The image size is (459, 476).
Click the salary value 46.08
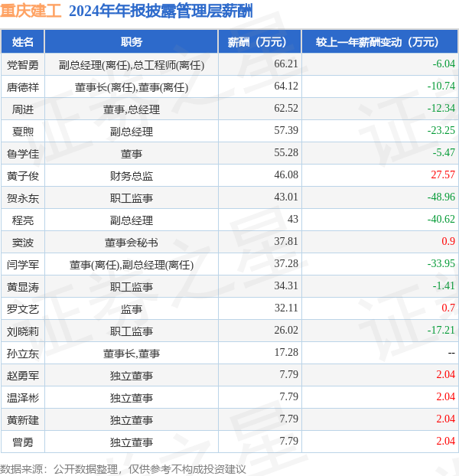(286, 174)
